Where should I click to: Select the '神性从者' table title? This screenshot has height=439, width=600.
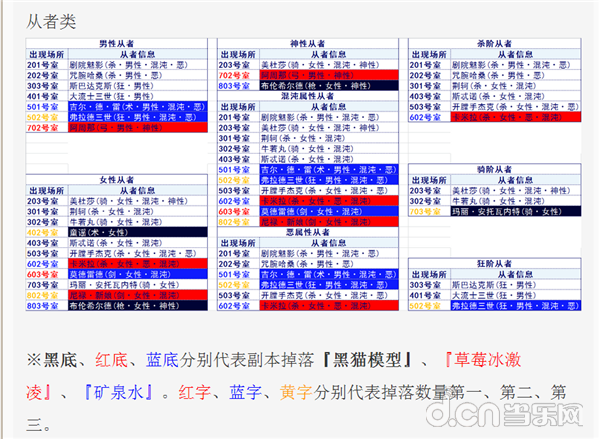[x=308, y=44]
